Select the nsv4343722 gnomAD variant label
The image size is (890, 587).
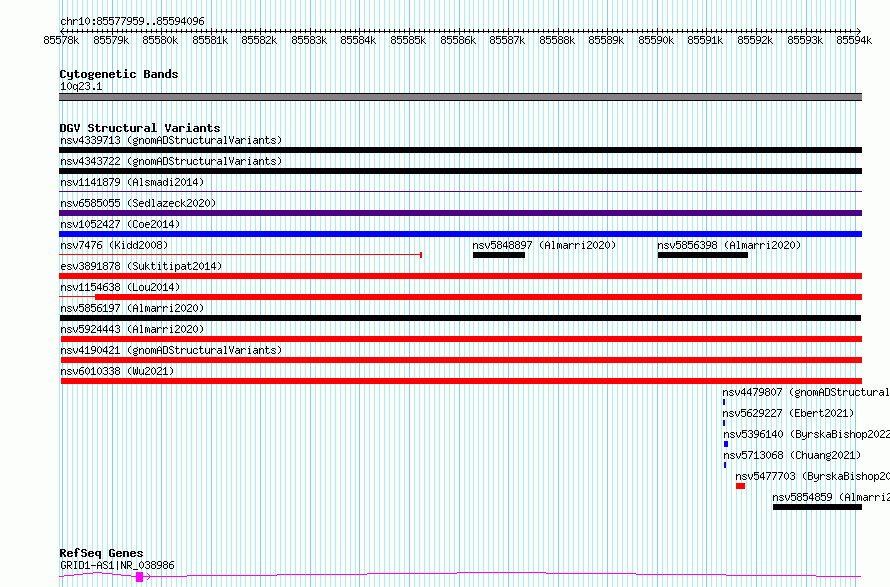click(171, 161)
